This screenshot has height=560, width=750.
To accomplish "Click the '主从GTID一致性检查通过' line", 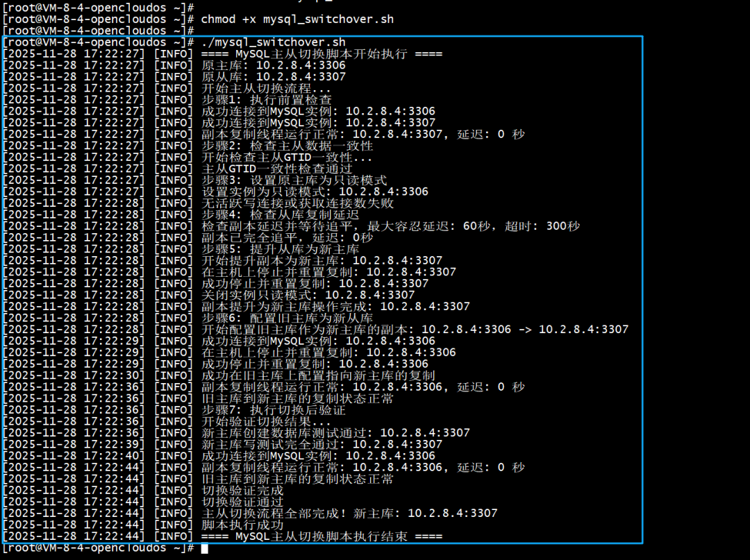I will point(178,169).
